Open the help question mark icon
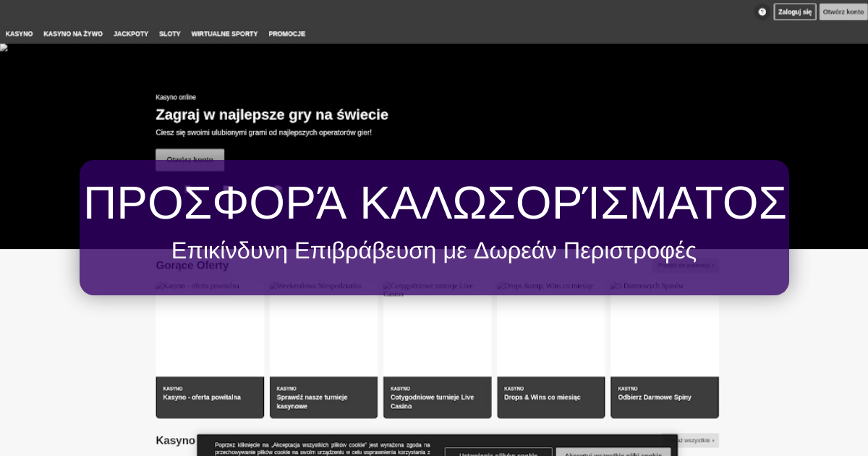Image resolution: width=868 pixels, height=456 pixels. tap(762, 12)
